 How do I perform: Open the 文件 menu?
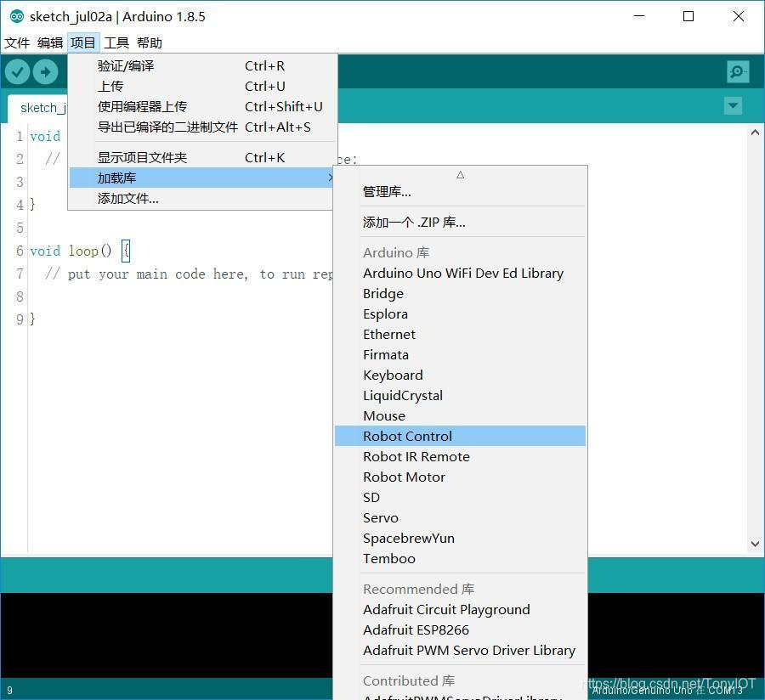(x=17, y=42)
